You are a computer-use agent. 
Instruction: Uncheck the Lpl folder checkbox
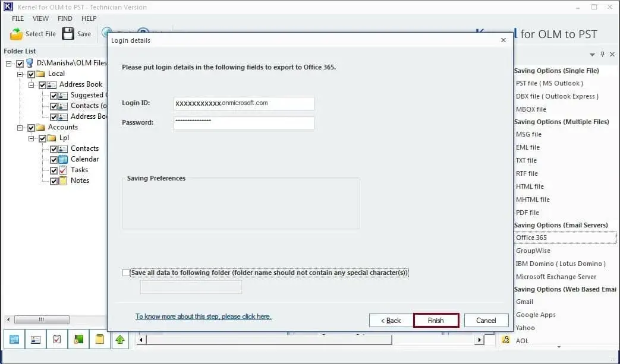[42, 138]
